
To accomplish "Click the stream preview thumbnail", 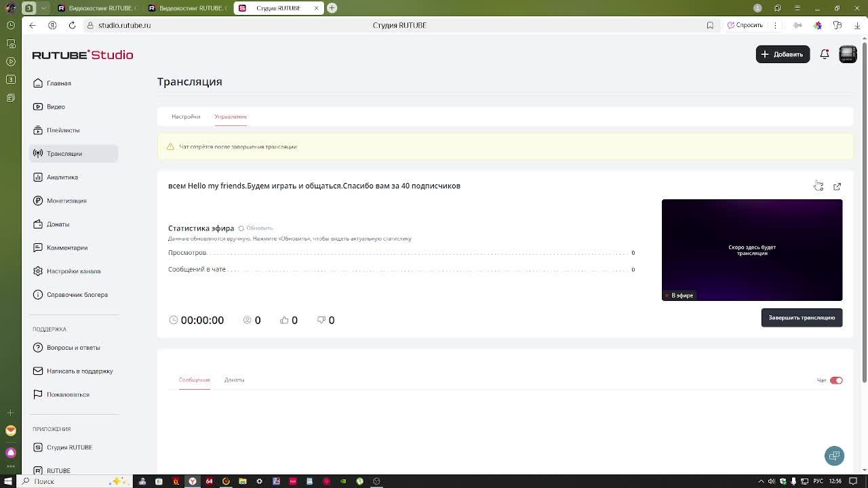I will point(752,250).
